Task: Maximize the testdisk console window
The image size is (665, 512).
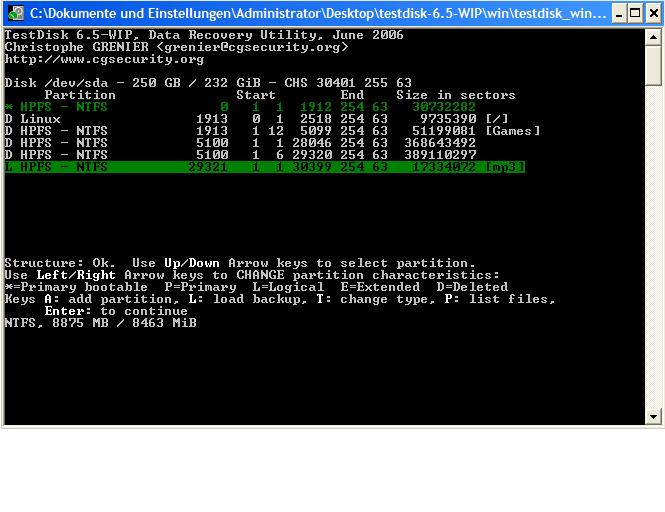Action: pos(635,14)
